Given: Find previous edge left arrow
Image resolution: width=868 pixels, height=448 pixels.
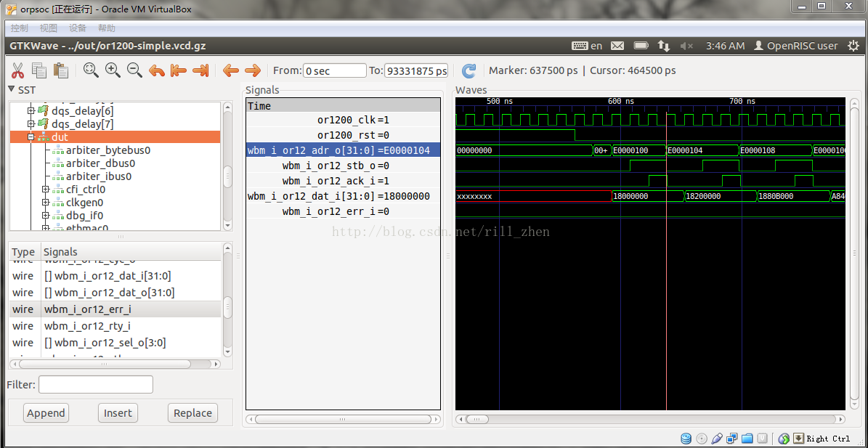Looking at the screenshot, I should [x=230, y=70].
